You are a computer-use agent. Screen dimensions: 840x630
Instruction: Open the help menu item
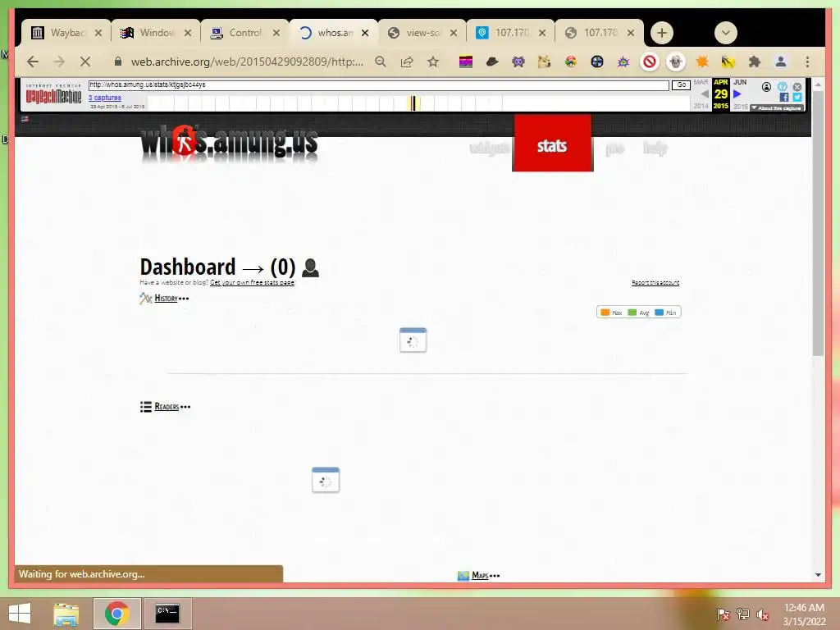point(655,148)
